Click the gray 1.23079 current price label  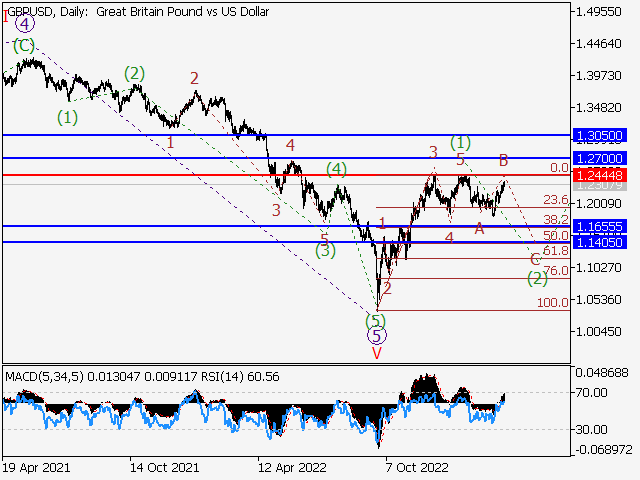[599, 186]
